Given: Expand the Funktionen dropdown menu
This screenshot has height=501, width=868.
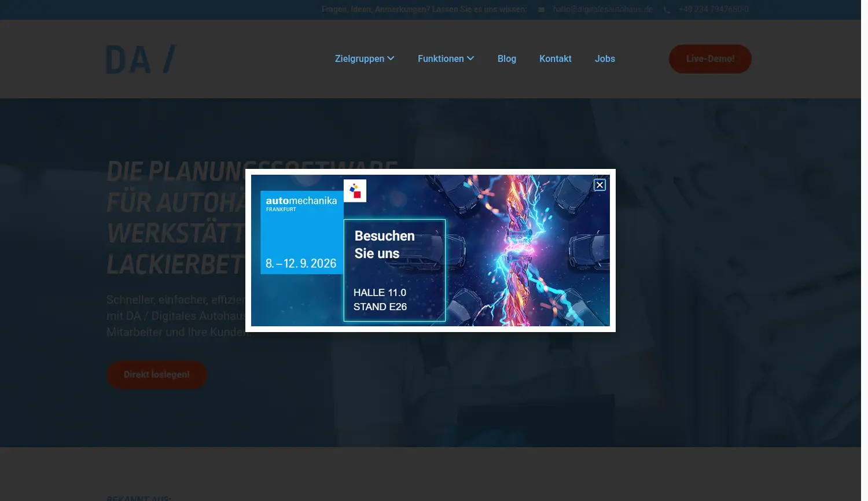Looking at the screenshot, I should (446, 58).
